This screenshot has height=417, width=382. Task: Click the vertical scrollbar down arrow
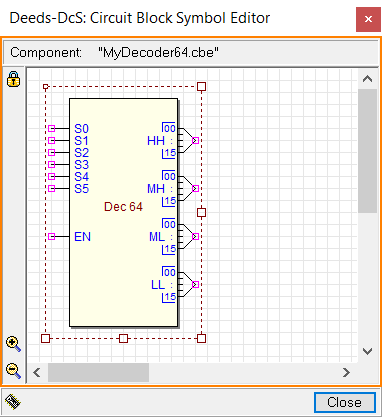pyautogui.click(x=367, y=351)
